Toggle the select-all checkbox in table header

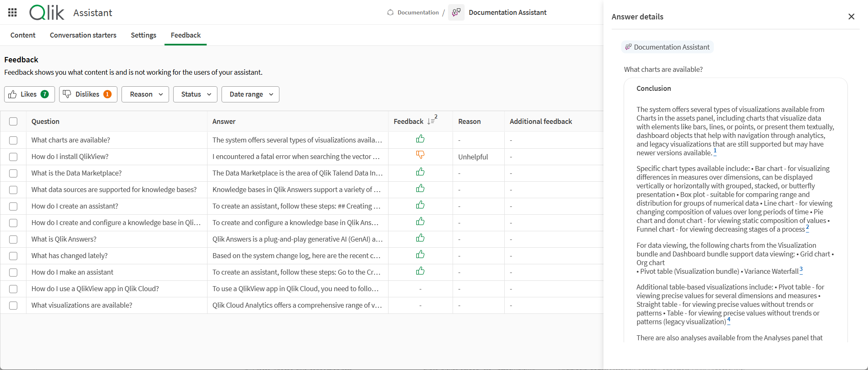click(13, 121)
